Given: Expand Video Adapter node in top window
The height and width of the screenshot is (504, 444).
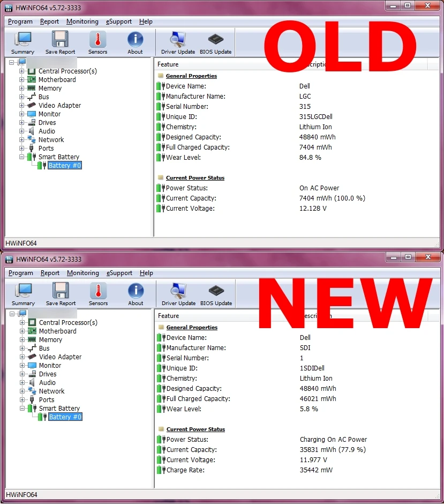Looking at the screenshot, I should pyautogui.click(x=21, y=106).
